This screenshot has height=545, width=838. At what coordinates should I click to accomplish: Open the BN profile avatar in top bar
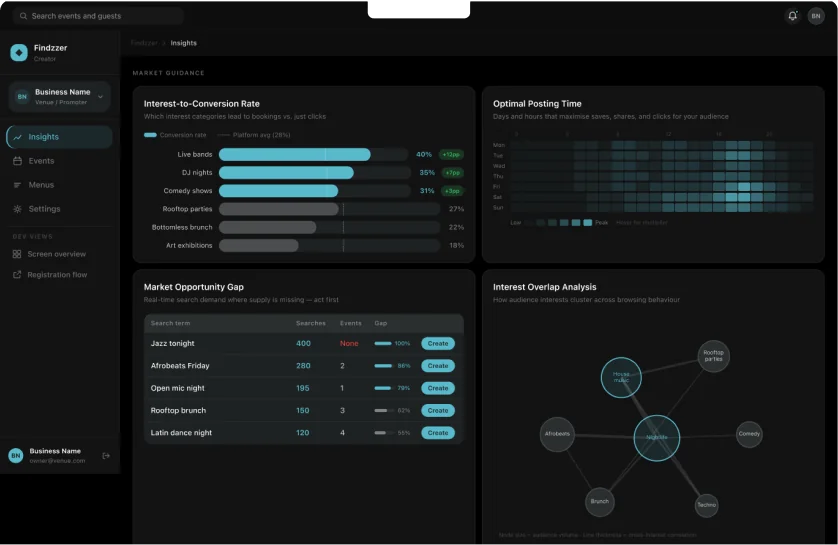[816, 16]
